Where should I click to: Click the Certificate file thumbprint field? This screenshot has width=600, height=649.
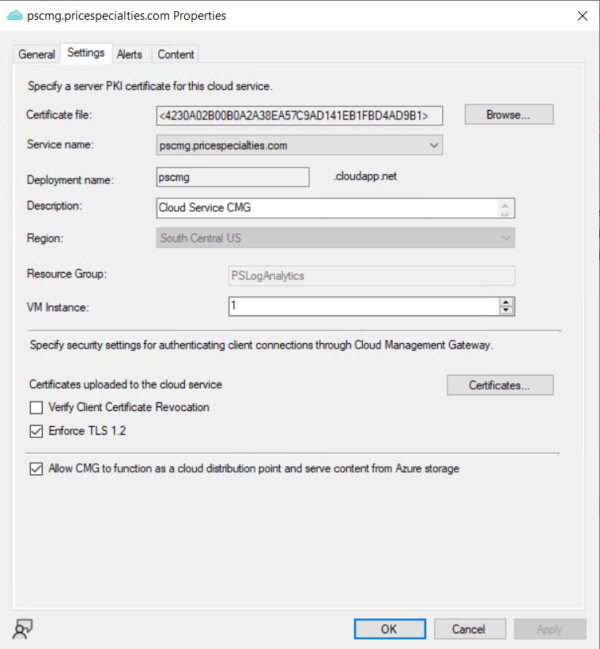point(299,115)
